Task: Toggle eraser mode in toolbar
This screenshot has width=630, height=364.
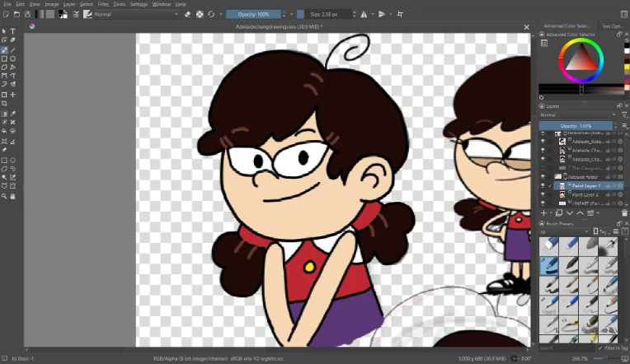Action: 188,14
